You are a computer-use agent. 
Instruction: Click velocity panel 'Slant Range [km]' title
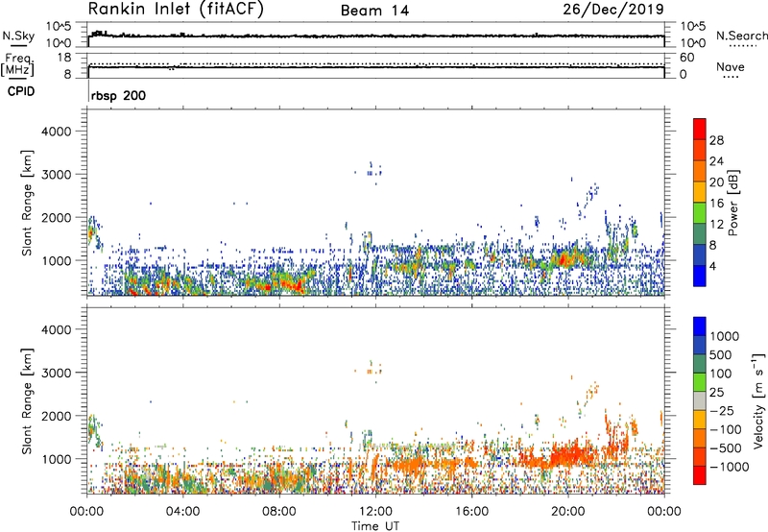click(x=27, y=400)
